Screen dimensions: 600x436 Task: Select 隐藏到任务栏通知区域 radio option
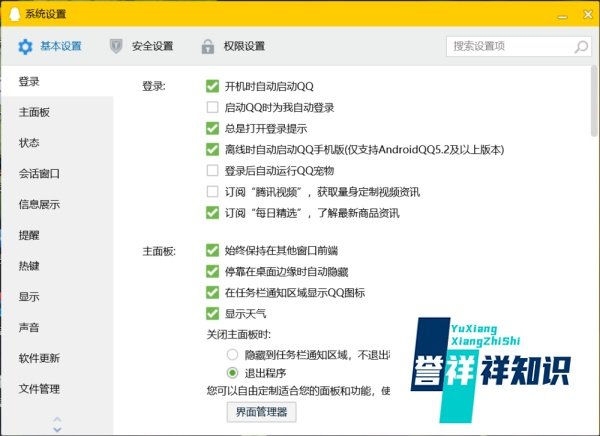tap(232, 355)
